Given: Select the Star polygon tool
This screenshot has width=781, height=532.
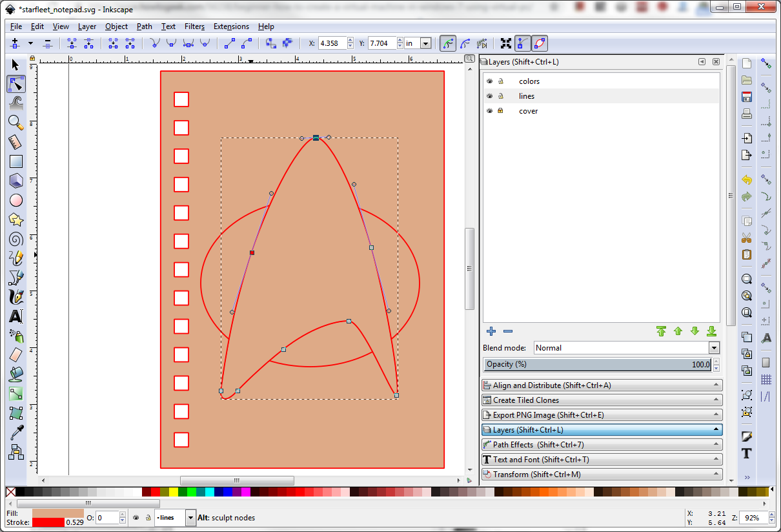Looking at the screenshot, I should pyautogui.click(x=16, y=220).
